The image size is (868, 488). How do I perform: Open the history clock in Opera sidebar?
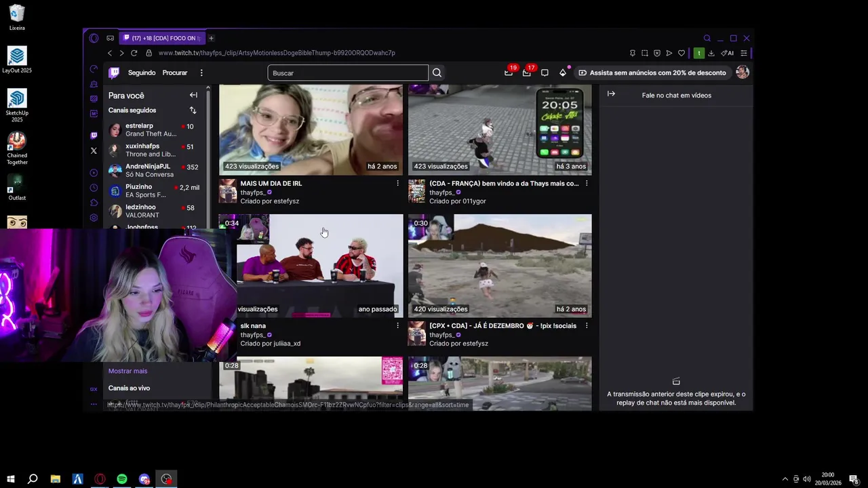(x=94, y=188)
